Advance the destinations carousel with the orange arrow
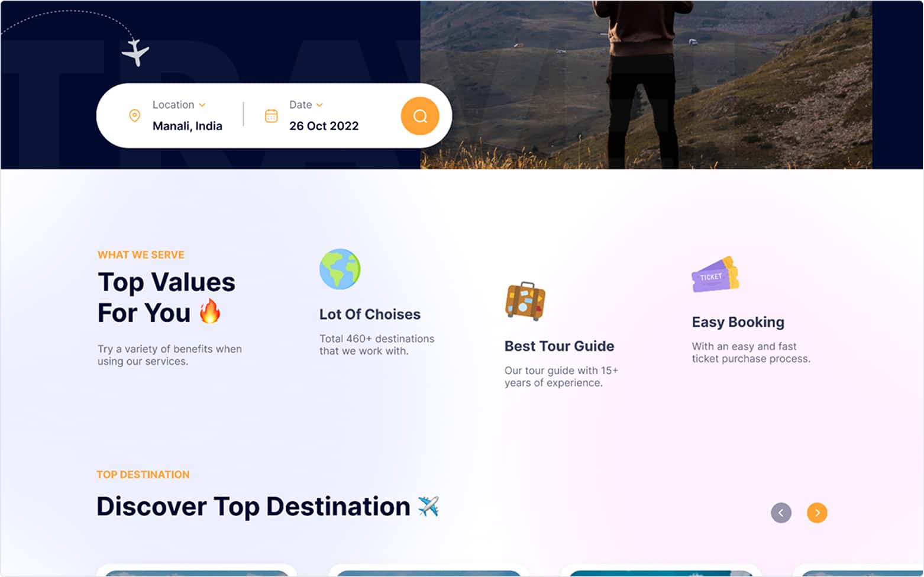Viewport: 924px width, 577px height. 817,513
